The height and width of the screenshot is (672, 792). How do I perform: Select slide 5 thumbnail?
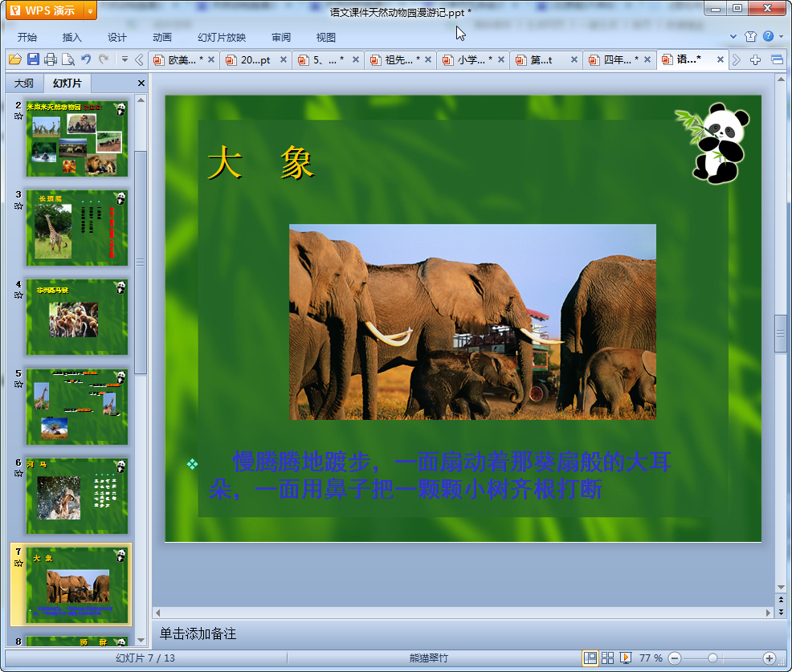[77, 406]
